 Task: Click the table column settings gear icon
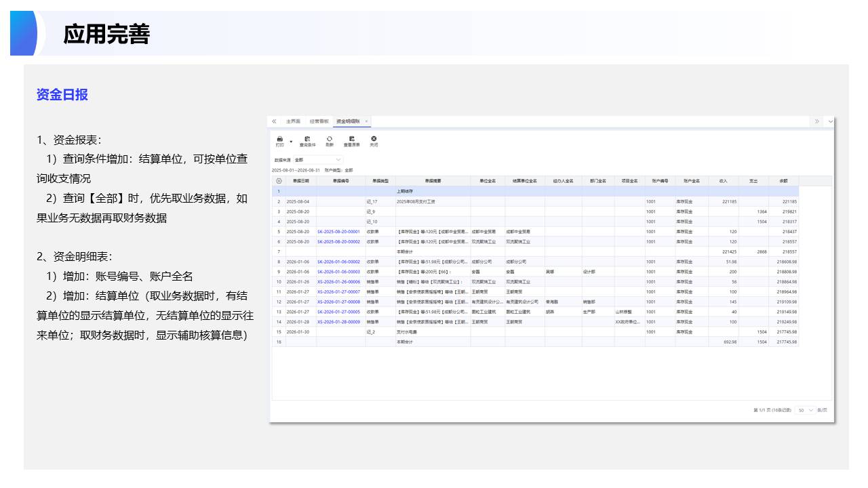pyautogui.click(x=278, y=181)
